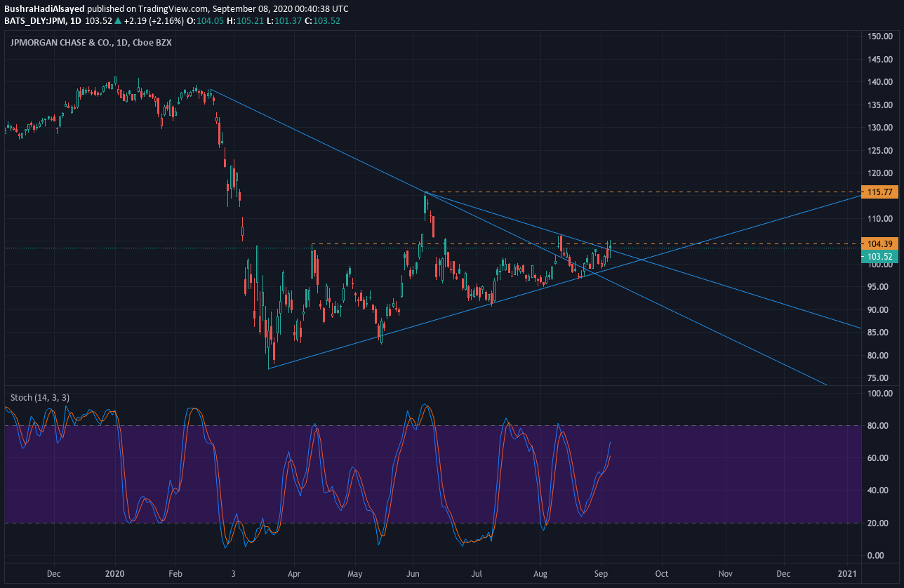Viewport: 904px width, 588px height.
Task: Open the Stoch (14, 3, 3) indicator legend
Action: tap(40, 397)
